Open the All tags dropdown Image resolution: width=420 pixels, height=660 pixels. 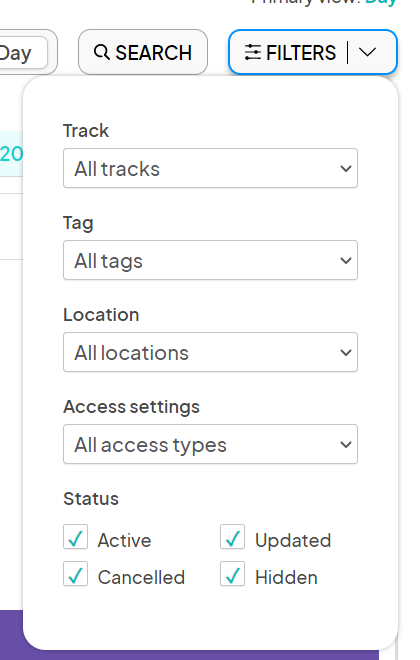click(210, 260)
